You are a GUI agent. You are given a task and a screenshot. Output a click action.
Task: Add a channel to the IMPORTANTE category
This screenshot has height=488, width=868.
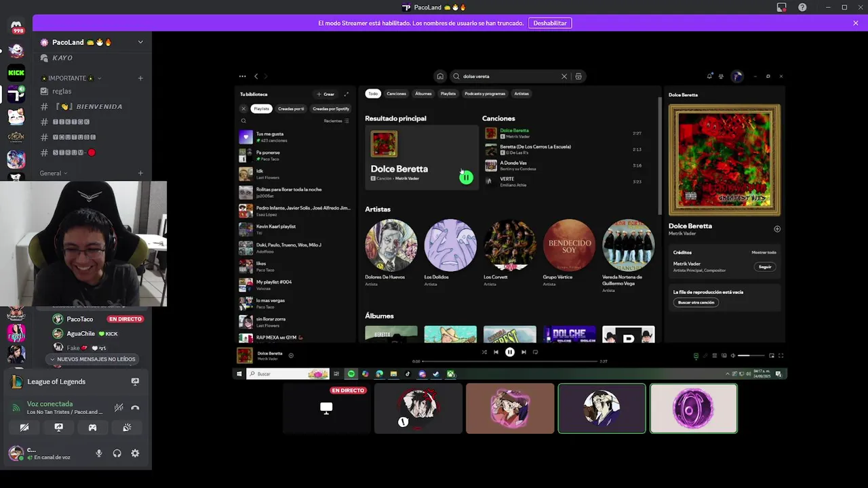[x=140, y=78]
